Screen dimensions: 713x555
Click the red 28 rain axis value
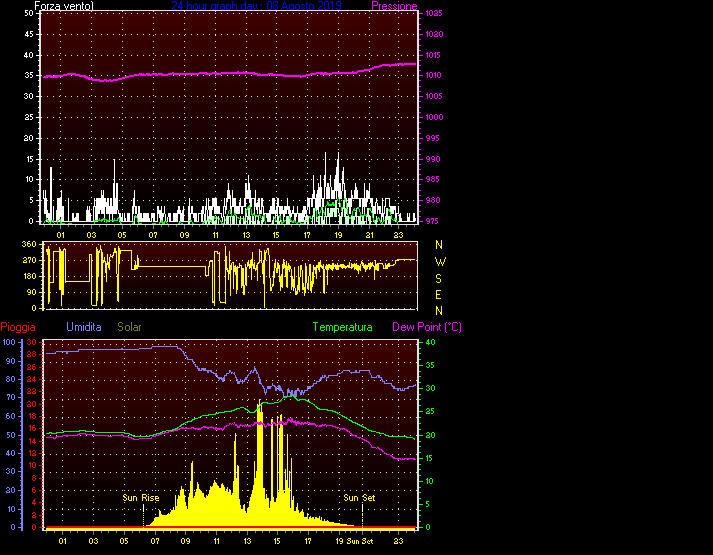click(x=32, y=354)
